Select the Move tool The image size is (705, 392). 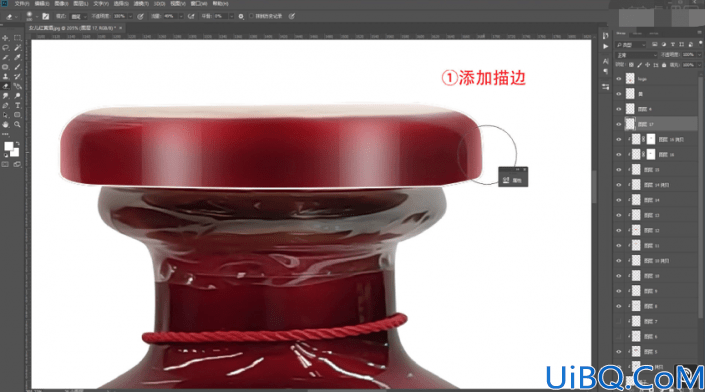[5, 38]
